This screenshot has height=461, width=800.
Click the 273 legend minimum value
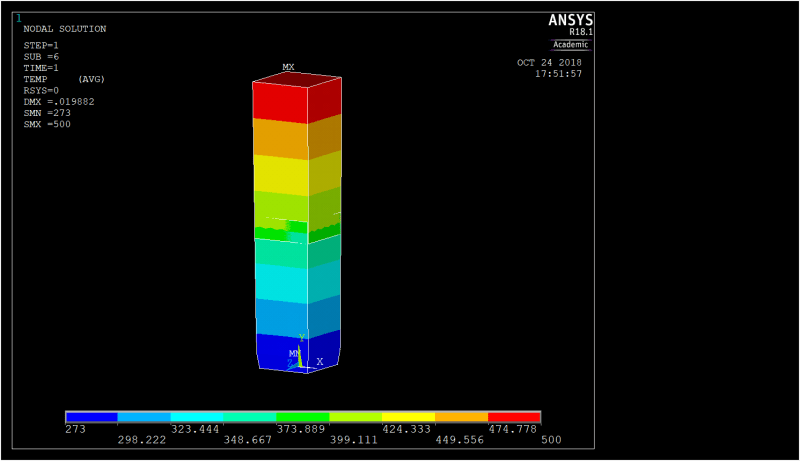(x=76, y=429)
